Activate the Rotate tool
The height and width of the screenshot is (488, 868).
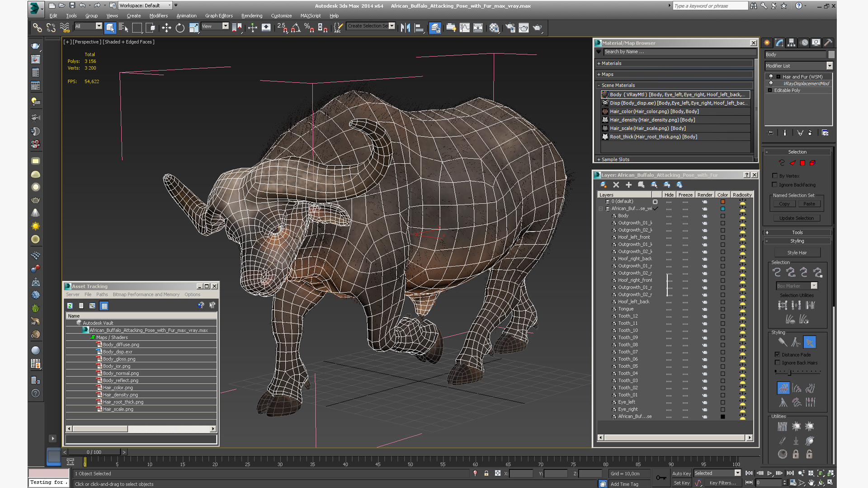pos(180,28)
